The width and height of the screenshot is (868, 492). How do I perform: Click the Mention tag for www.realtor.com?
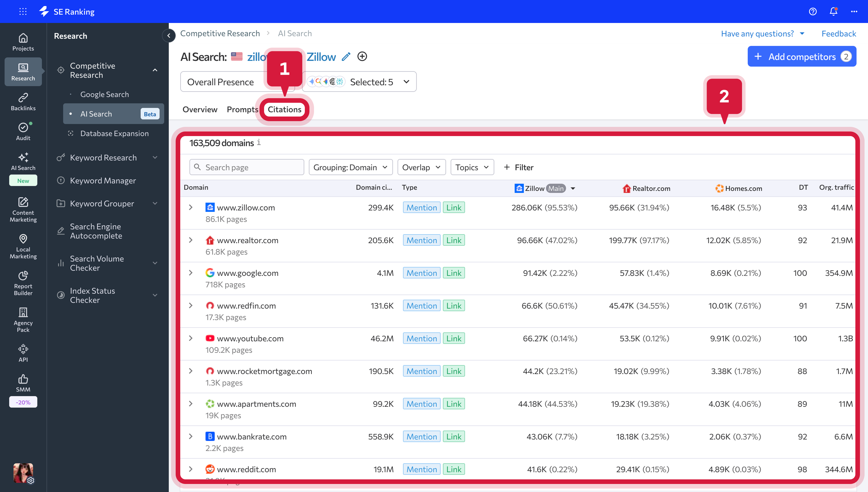(x=421, y=240)
